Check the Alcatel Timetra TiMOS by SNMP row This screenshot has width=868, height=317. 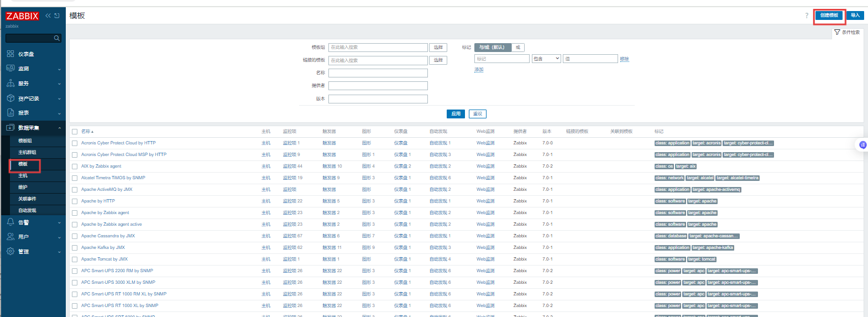tap(75, 178)
